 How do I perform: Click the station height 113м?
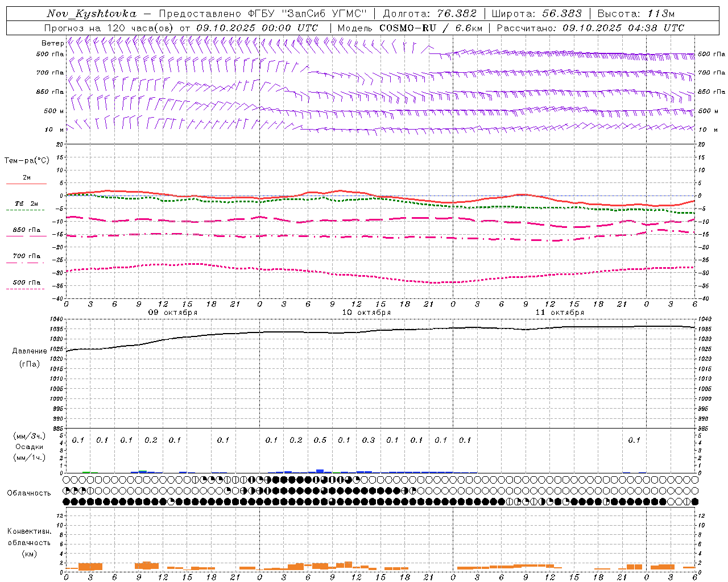click(660, 14)
